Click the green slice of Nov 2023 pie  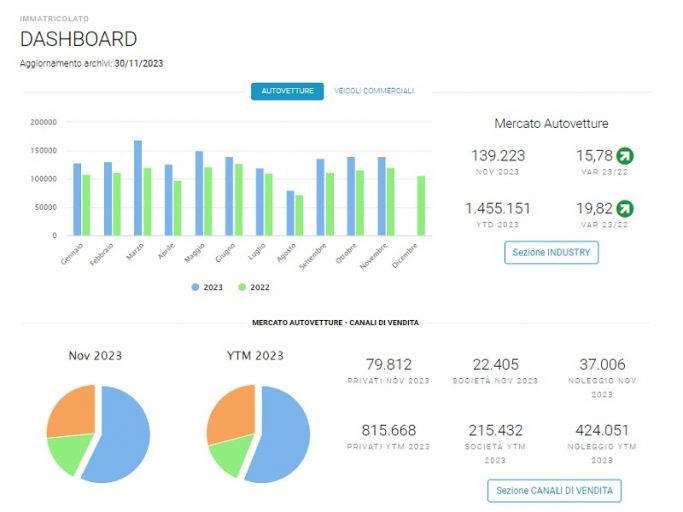[x=70, y=453]
